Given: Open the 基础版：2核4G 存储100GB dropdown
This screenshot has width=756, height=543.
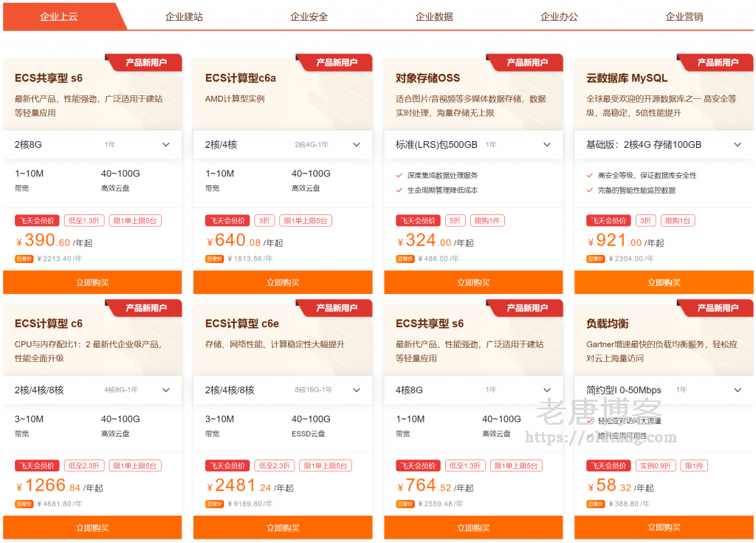Looking at the screenshot, I should 664,144.
